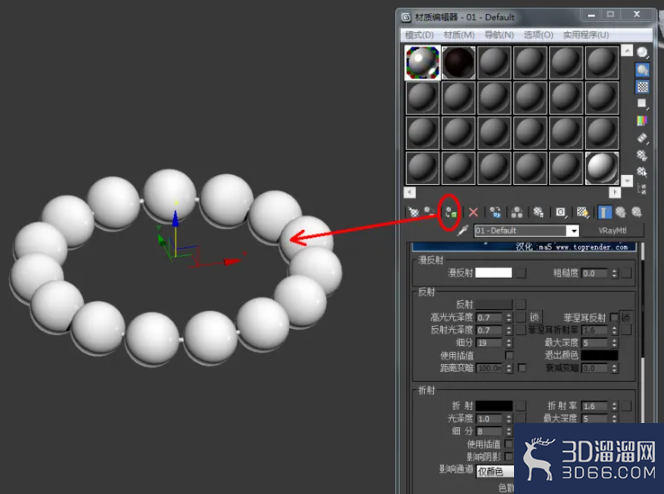Click the 漫反射 map slot button
664x494 pixels.
[x=521, y=273]
